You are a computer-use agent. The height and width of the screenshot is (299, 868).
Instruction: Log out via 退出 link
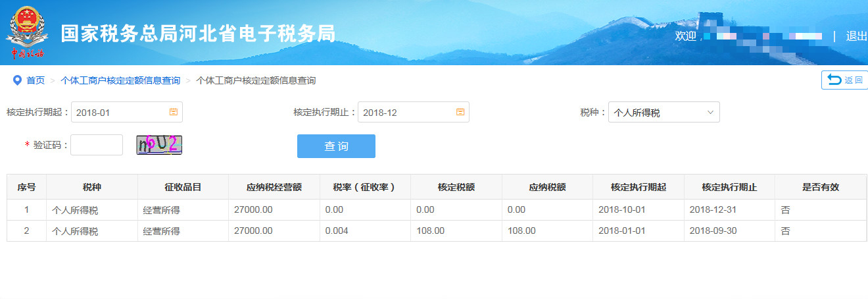[x=857, y=36]
